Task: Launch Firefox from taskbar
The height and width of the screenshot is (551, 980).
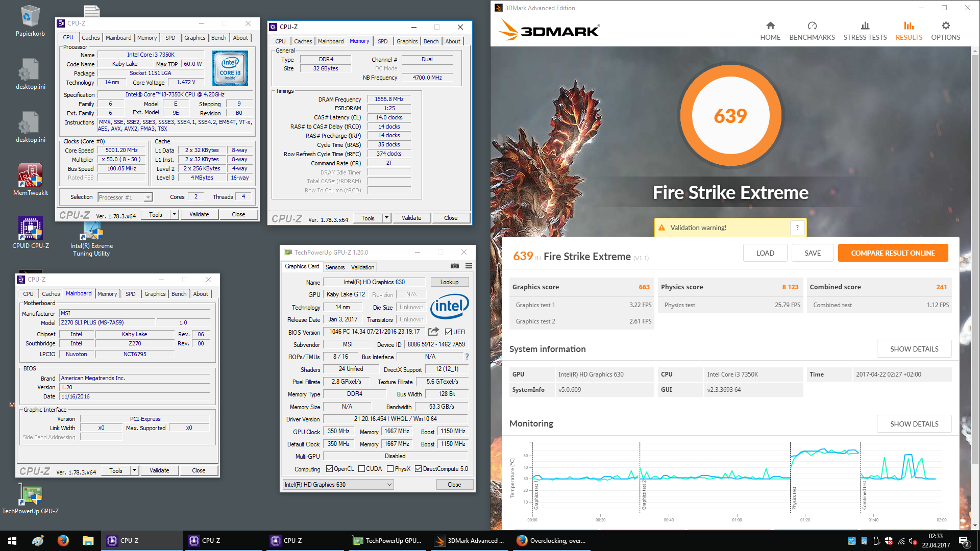Action: tap(63, 541)
